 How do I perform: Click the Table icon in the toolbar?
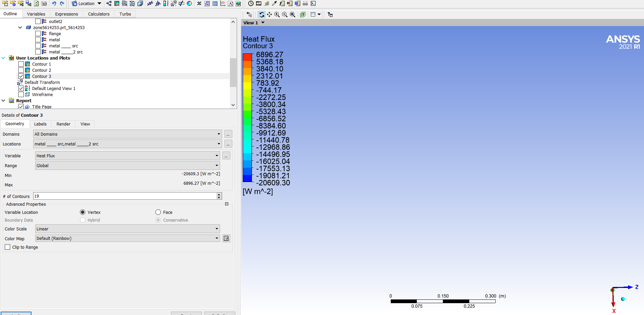pos(215,4)
